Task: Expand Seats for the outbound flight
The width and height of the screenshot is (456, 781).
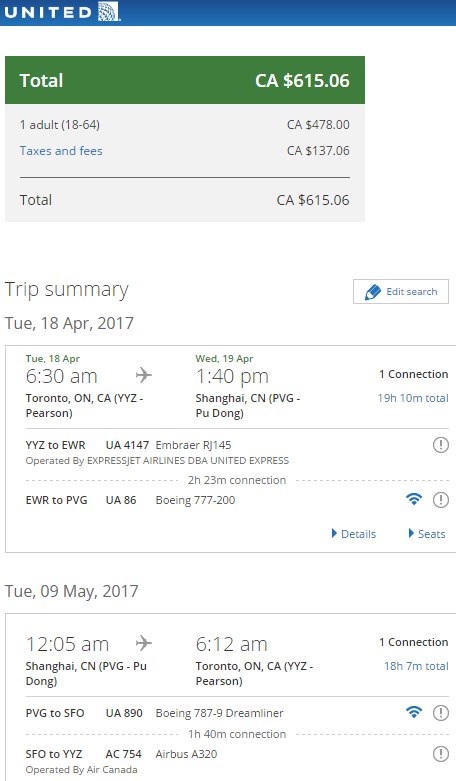Action: tap(427, 534)
